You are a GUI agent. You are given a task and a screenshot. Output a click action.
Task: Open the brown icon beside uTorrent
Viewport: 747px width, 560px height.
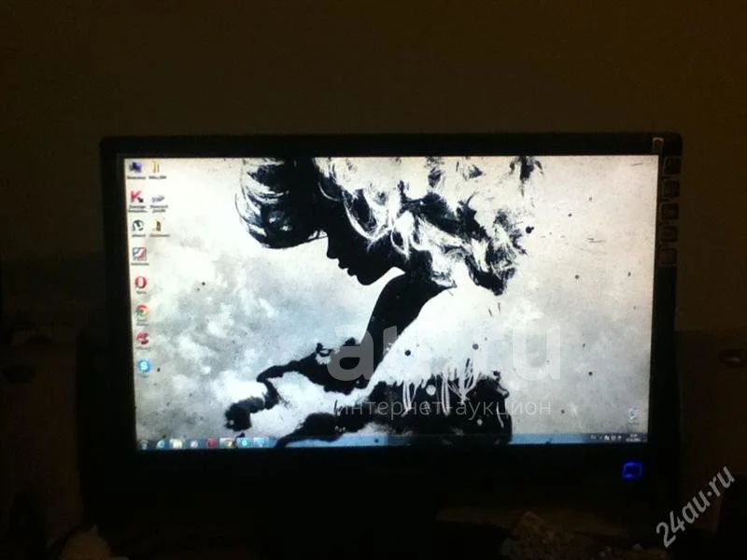(159, 228)
